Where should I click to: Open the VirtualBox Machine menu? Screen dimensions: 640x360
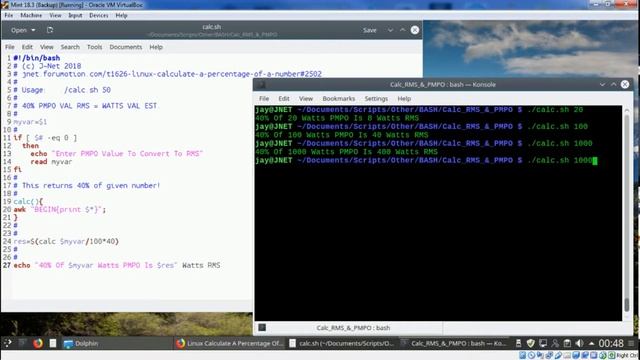point(31,16)
